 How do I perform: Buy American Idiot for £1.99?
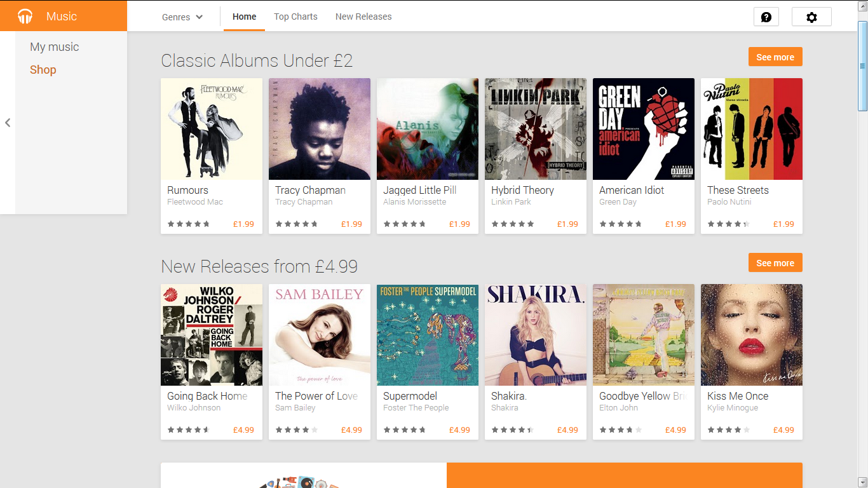(x=675, y=224)
